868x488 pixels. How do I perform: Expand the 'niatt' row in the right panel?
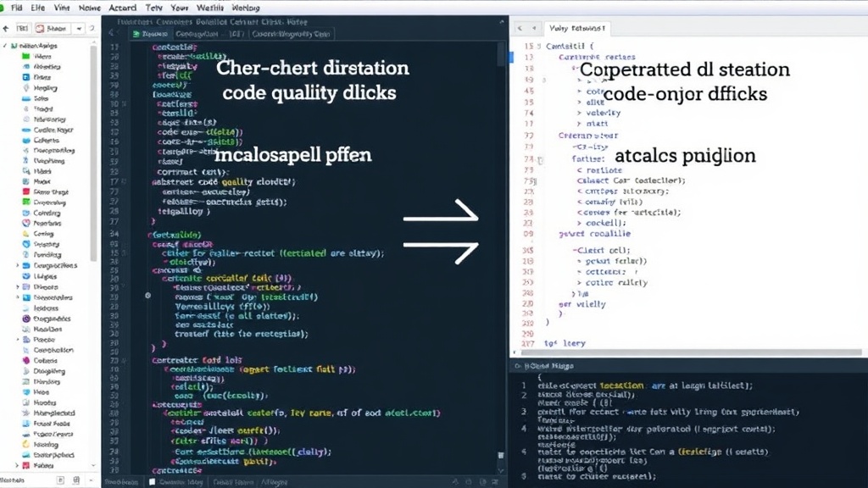click(580, 124)
